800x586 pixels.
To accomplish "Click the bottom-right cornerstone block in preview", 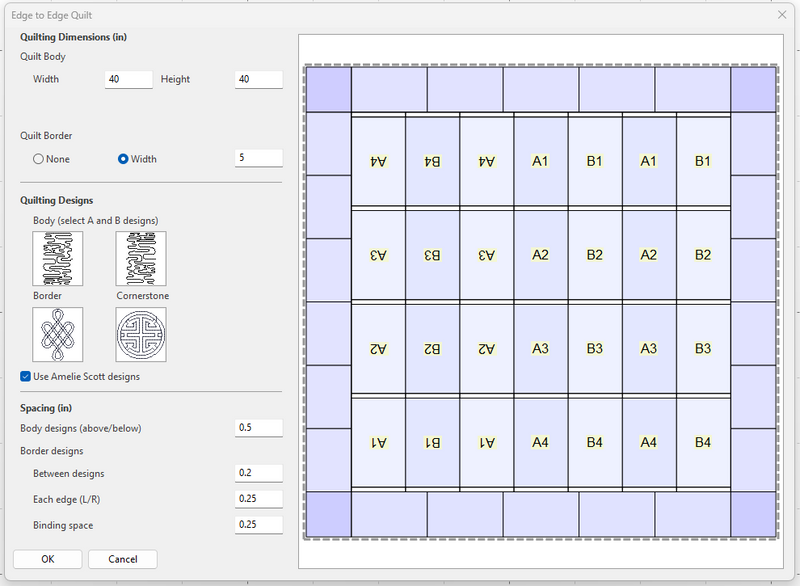I will [x=754, y=514].
